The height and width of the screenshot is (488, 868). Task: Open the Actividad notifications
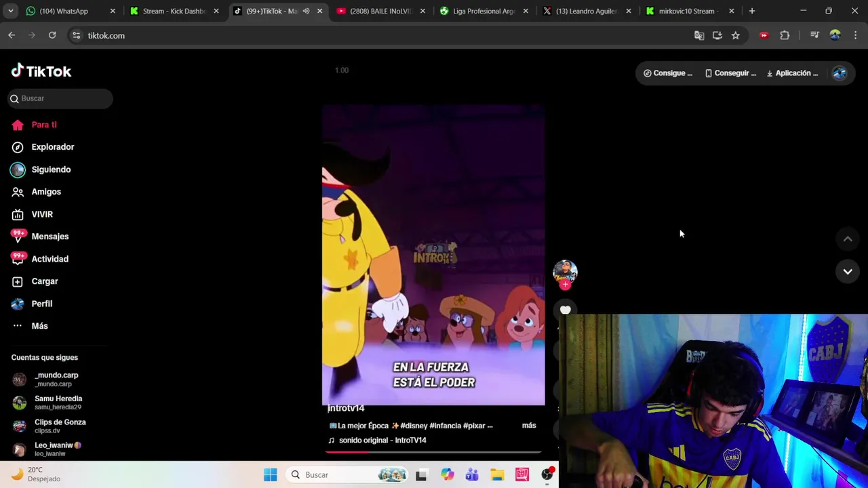(40, 259)
